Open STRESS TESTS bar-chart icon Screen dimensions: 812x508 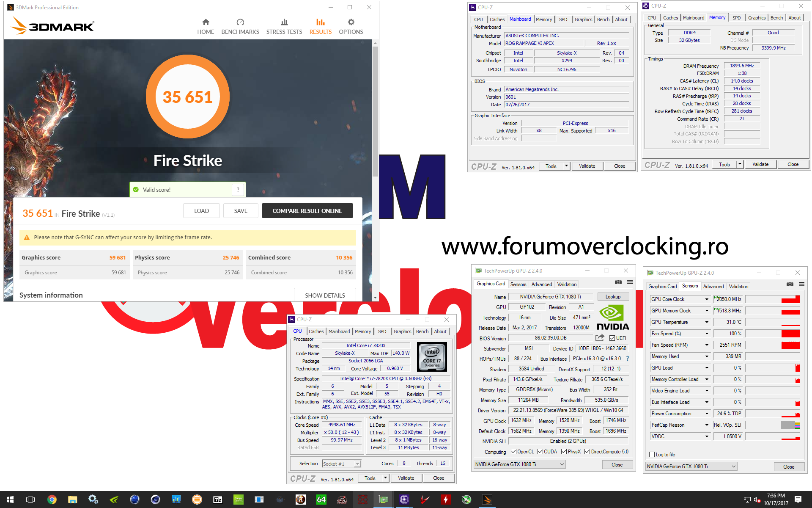pyautogui.click(x=284, y=22)
